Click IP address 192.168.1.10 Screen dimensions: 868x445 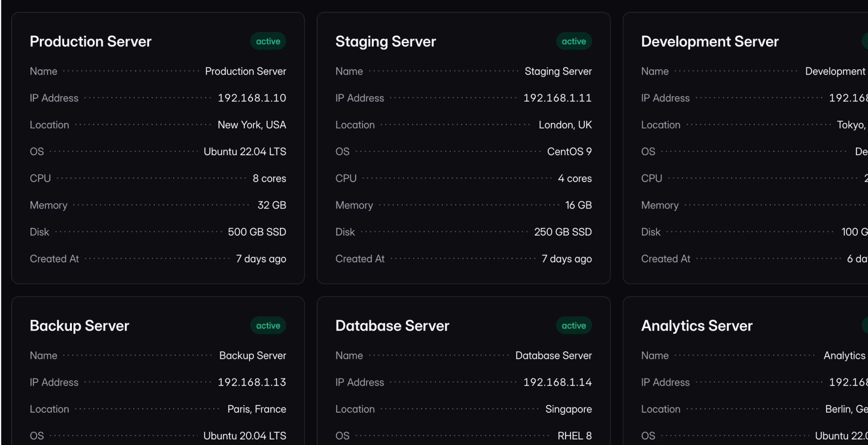(252, 98)
